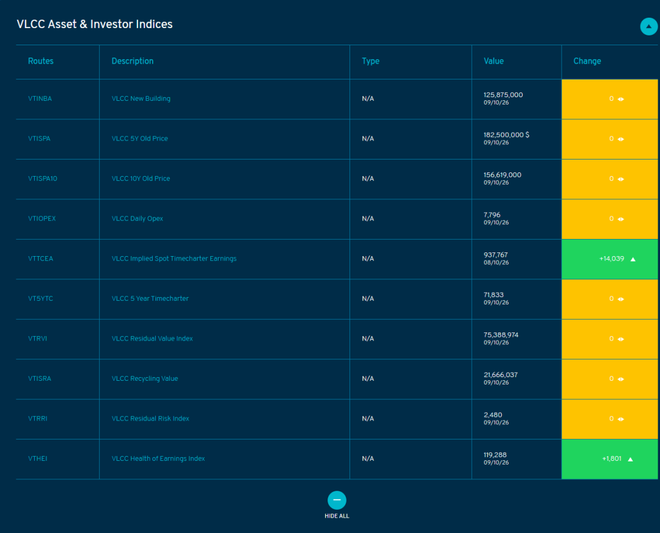The image size is (660, 533).
Task: Select the 156,619,000 value cell
Action: click(x=516, y=179)
